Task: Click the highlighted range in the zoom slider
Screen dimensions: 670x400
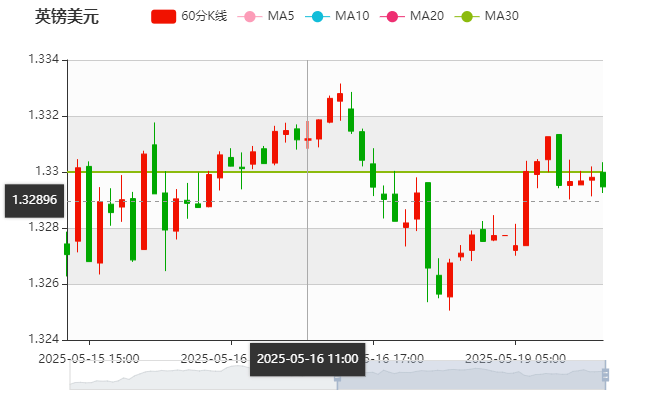Action: click(470, 375)
